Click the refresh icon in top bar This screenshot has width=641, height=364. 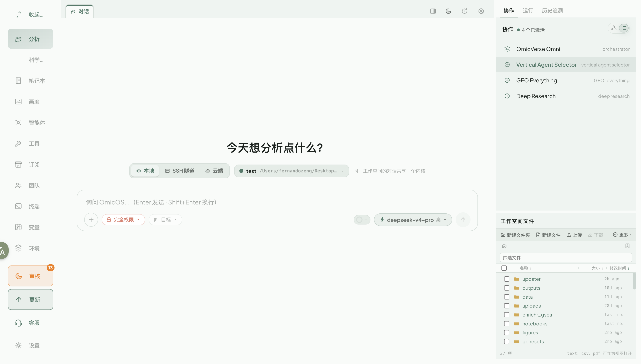464,11
